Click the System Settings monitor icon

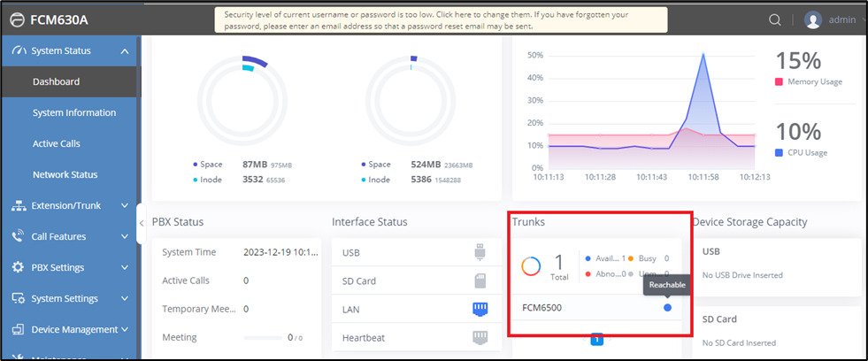19,298
